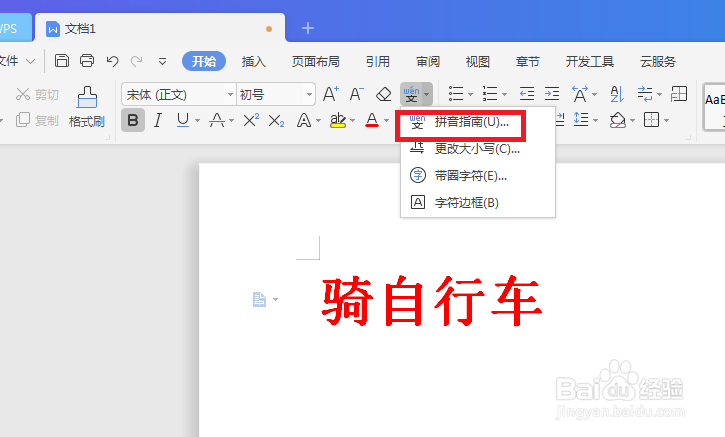Open a new tab with plus button

pyautogui.click(x=308, y=28)
